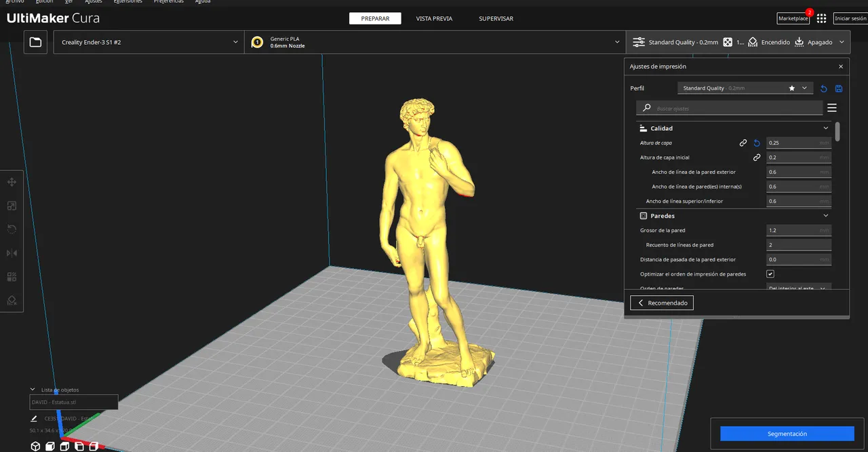
Task: Open file folder icon
Action: (35, 42)
